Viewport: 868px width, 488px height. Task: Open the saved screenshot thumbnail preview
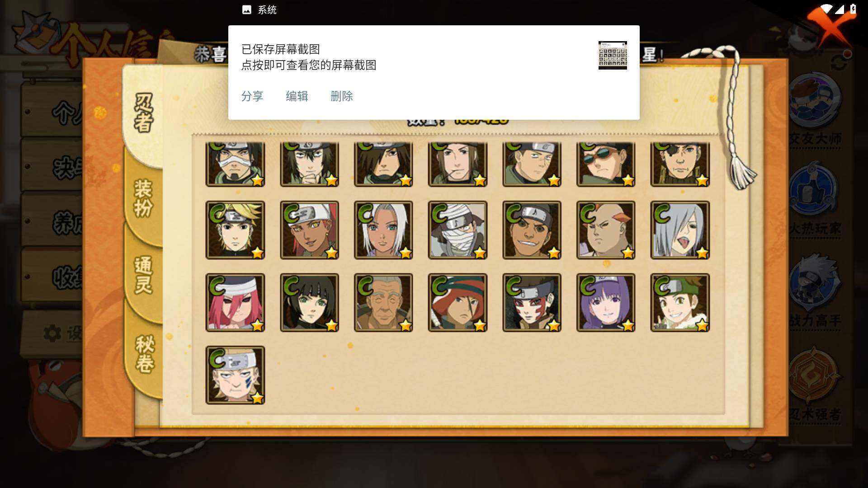(x=613, y=55)
